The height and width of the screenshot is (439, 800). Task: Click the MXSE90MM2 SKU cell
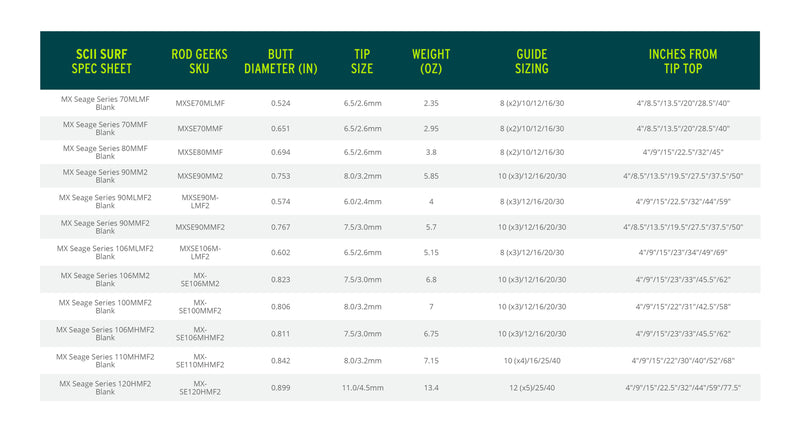[200, 177]
